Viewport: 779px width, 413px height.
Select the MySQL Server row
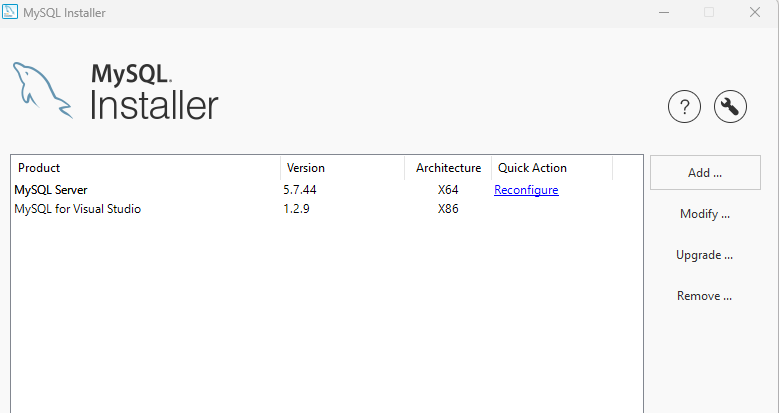pyautogui.click(x=327, y=190)
